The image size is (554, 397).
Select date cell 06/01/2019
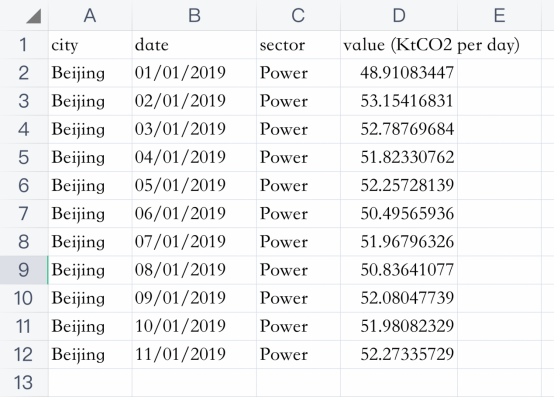click(x=194, y=214)
